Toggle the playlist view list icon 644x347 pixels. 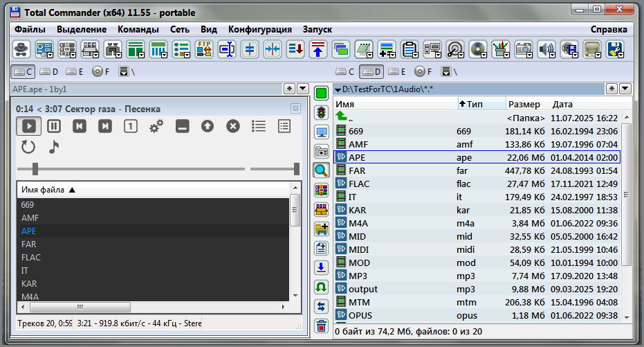tap(258, 126)
